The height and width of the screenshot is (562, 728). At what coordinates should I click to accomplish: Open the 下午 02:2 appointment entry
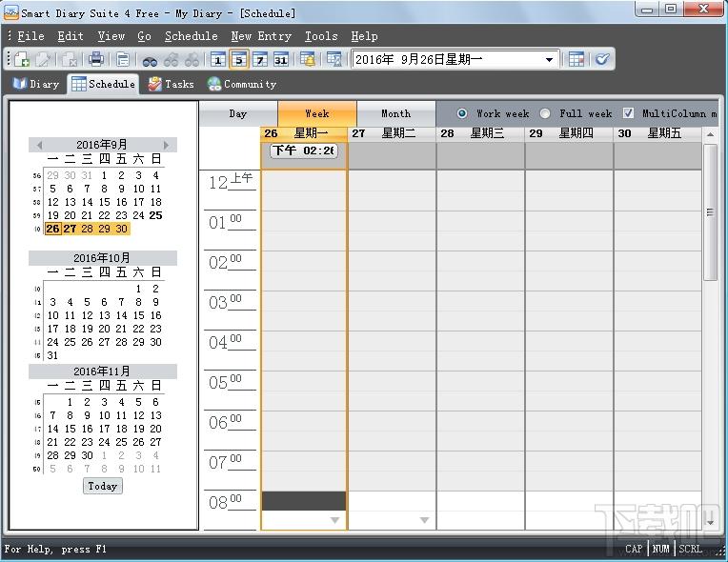coord(304,151)
